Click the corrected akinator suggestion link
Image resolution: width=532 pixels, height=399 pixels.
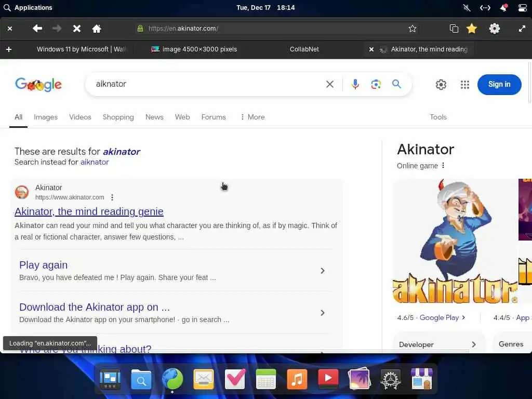tap(122, 152)
